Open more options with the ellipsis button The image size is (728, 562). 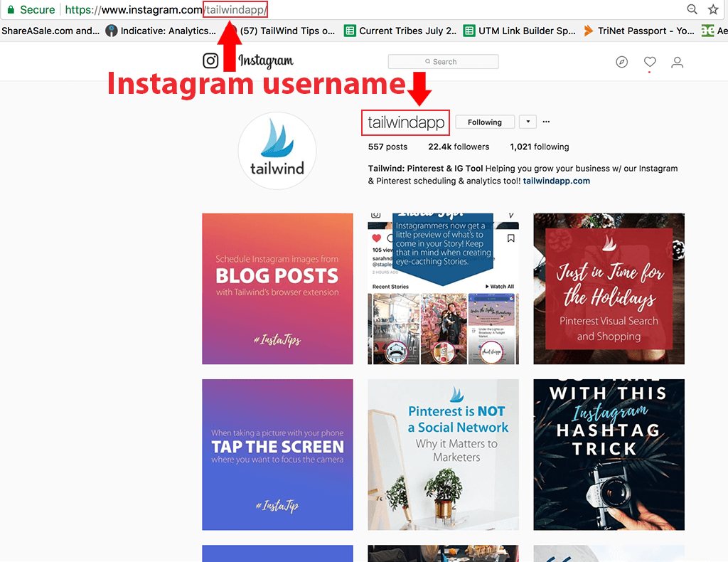(x=545, y=122)
